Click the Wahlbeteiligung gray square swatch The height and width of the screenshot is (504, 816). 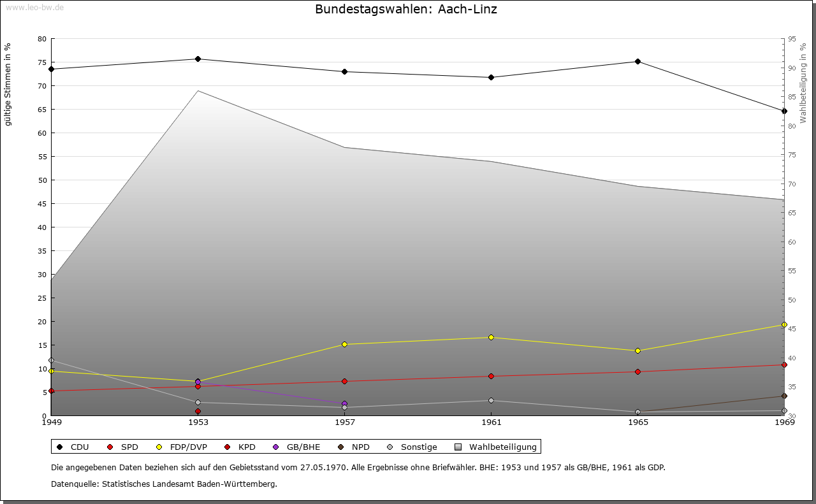[458, 447]
